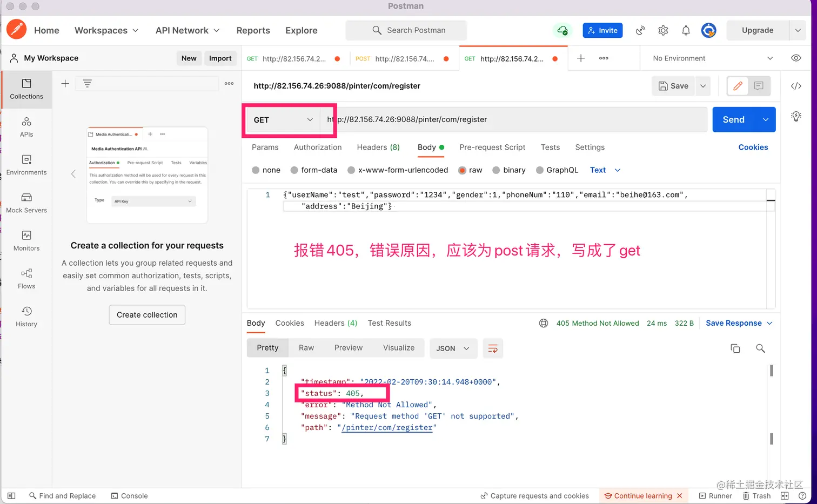Click the Postman logo icon

click(x=16, y=30)
